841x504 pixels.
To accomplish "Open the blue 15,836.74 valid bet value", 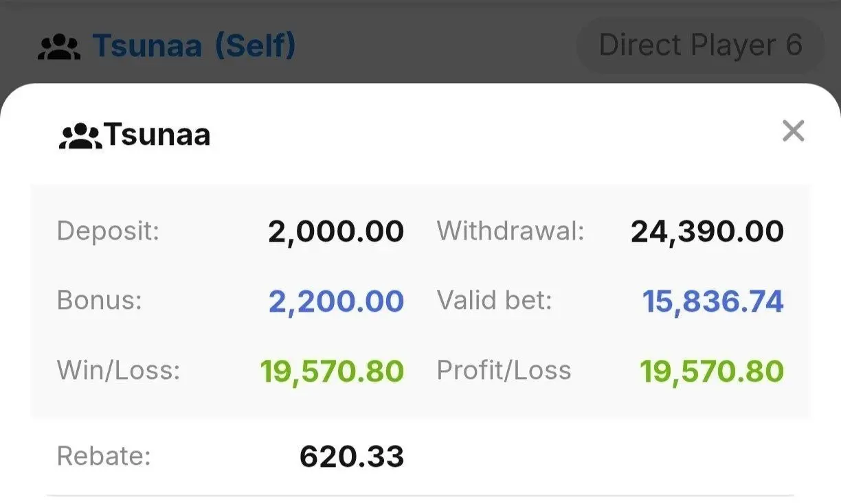I will click(713, 301).
